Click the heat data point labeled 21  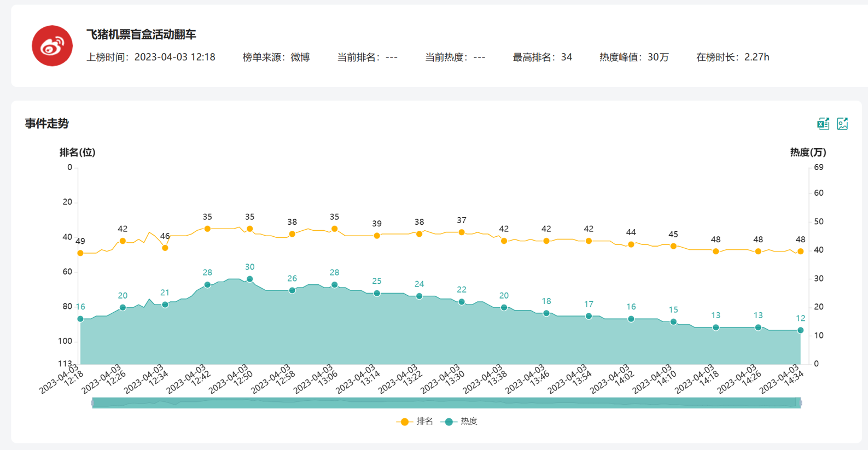click(165, 305)
